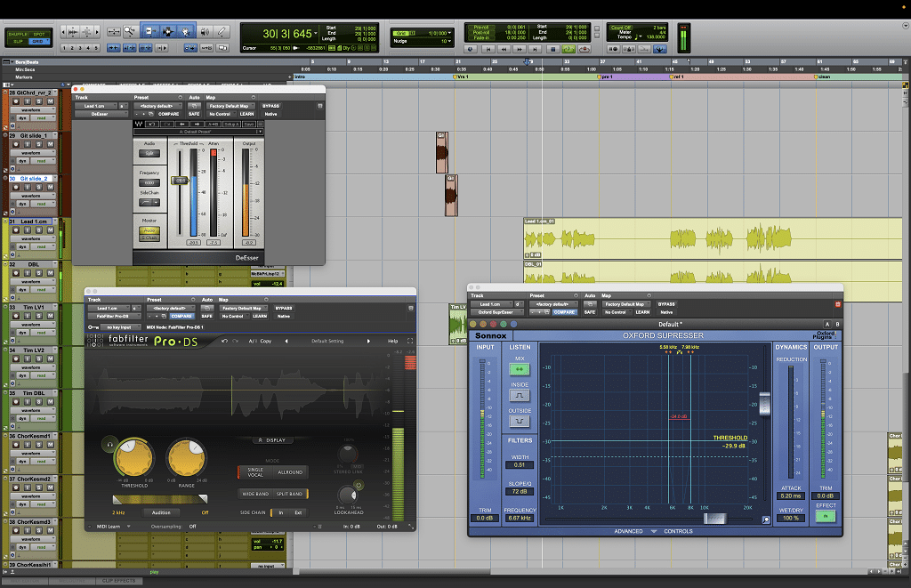
Task: Open Pro-DS Help menu
Action: (392, 341)
